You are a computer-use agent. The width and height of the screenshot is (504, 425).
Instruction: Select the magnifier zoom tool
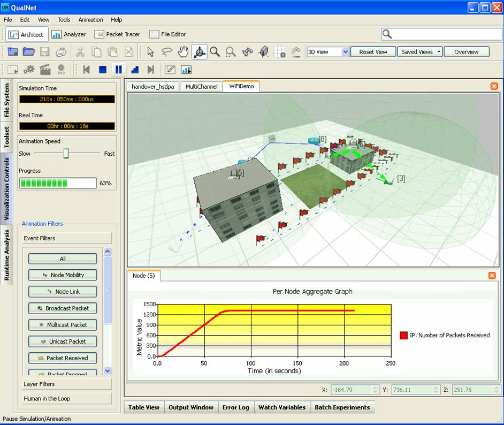[215, 52]
